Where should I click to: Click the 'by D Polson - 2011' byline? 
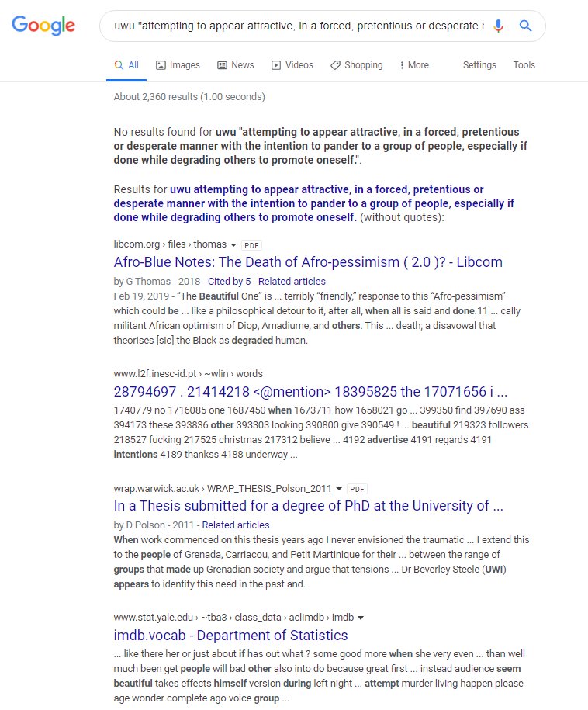pos(154,525)
